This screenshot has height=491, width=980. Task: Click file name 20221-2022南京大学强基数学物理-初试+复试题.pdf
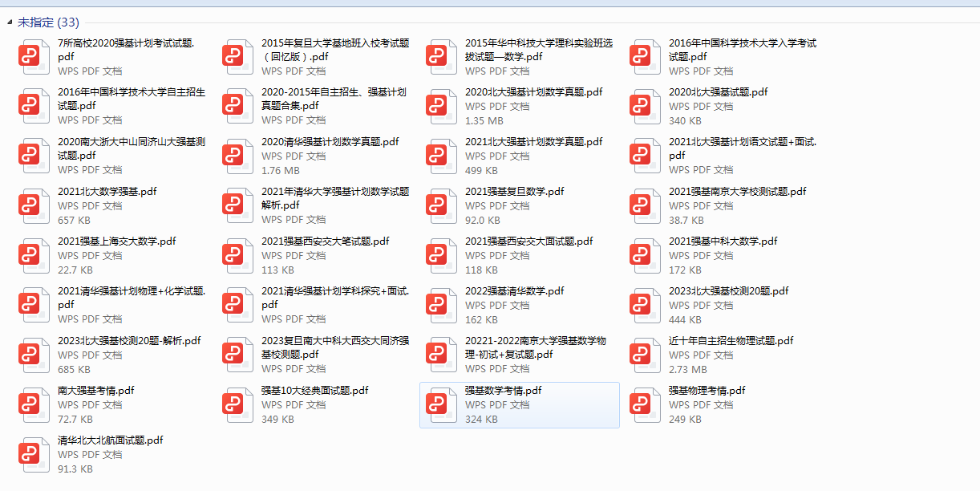click(536, 347)
